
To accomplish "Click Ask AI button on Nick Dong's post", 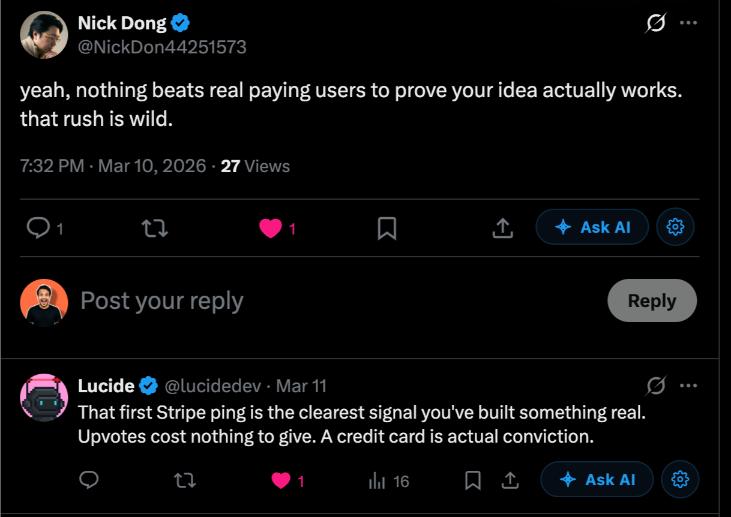I will (592, 228).
